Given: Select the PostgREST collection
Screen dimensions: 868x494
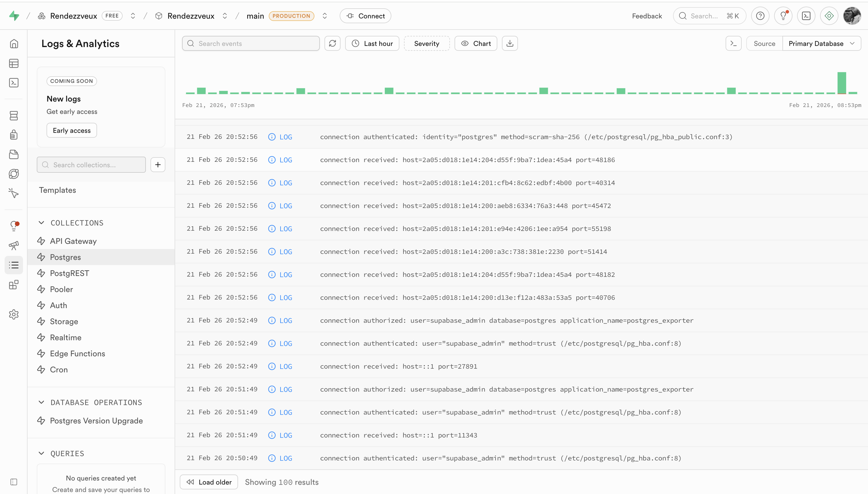Looking at the screenshot, I should [x=69, y=273].
